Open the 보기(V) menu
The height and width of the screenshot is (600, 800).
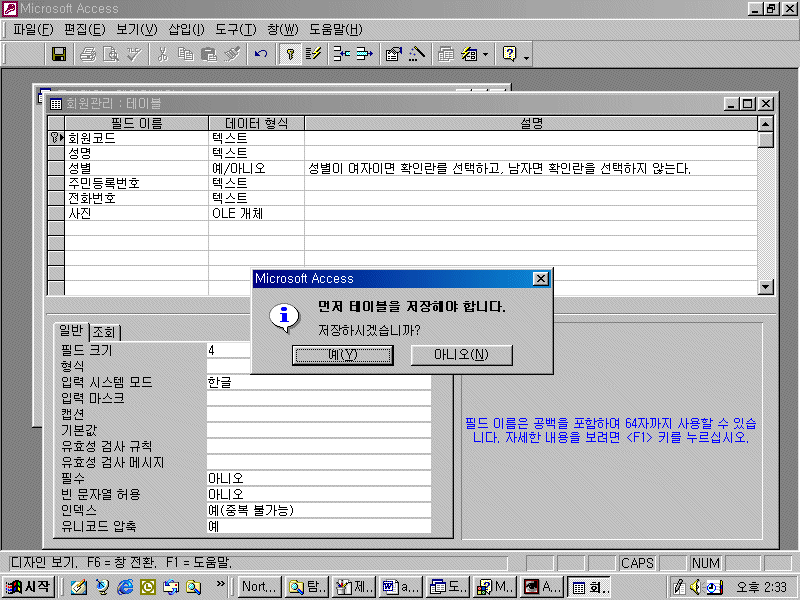pyautogui.click(x=137, y=30)
